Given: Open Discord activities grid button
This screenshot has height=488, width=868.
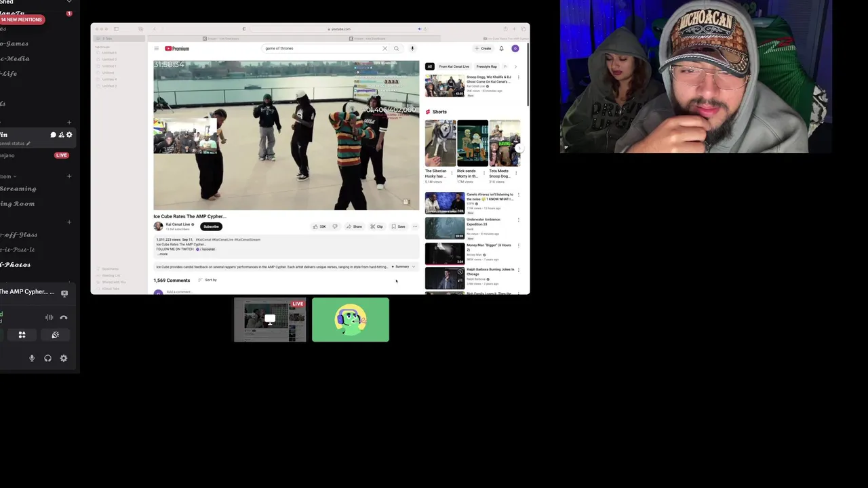Looking at the screenshot, I should click(22, 335).
